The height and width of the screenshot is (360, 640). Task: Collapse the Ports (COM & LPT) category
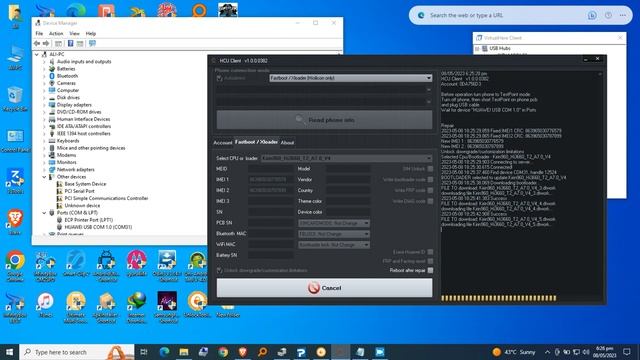coord(44,213)
